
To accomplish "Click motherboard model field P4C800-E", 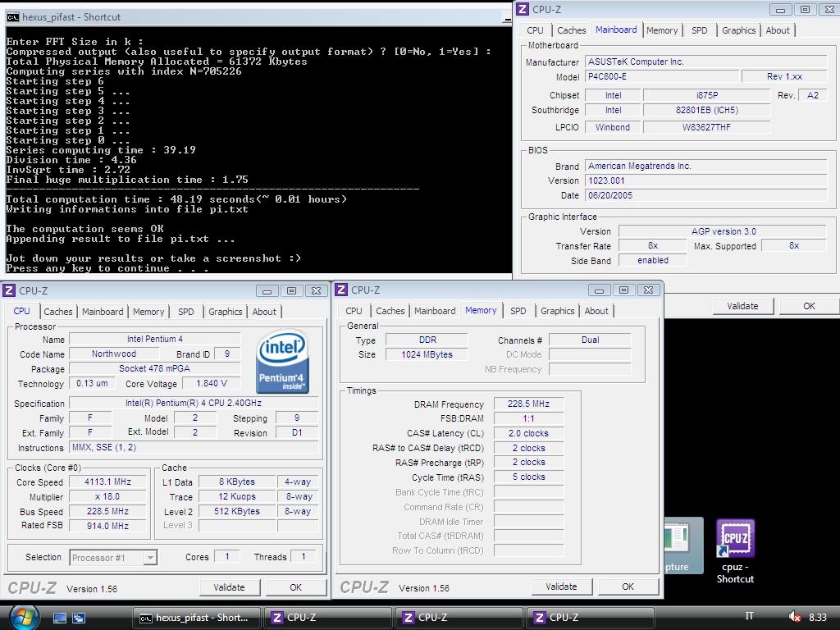I will click(x=661, y=76).
